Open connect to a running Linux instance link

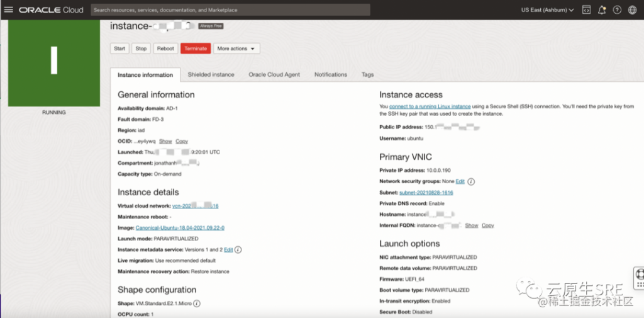430,106
